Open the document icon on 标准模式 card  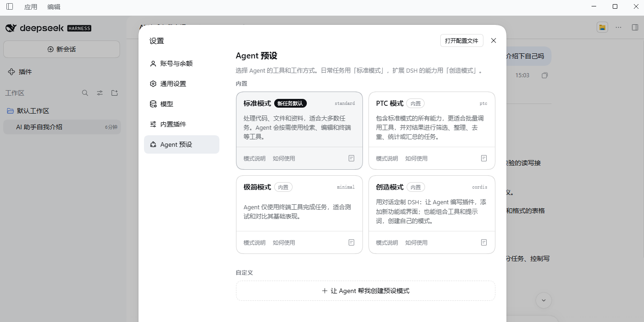click(351, 158)
